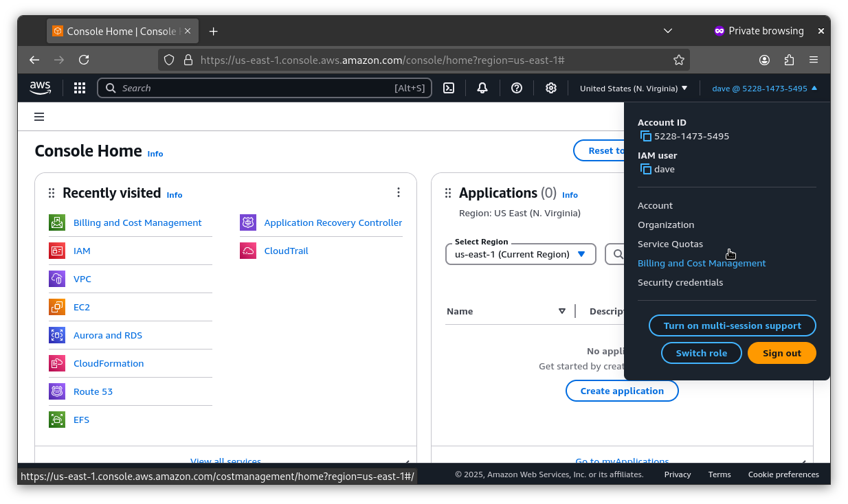
Task: Click the Create application button
Action: tap(622, 391)
